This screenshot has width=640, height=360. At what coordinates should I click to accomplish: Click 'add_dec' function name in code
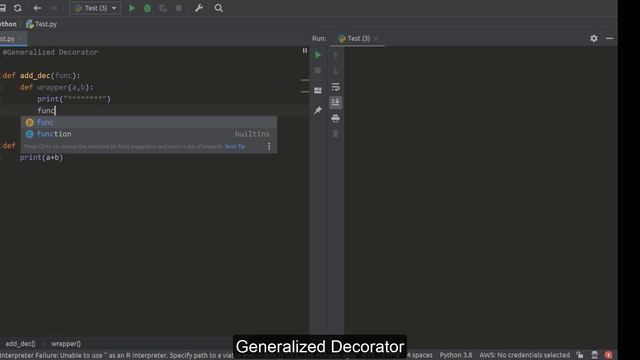[x=35, y=76]
